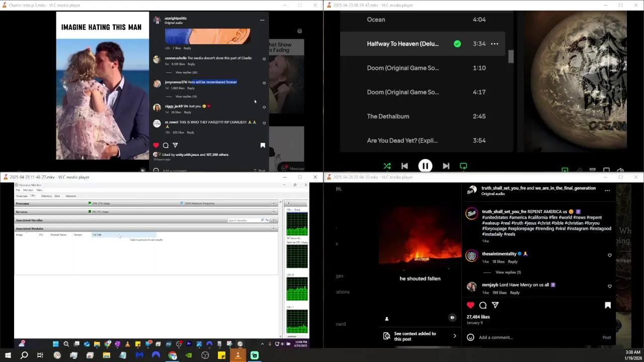Reply to ziggy_jack9's comment
The height and width of the screenshot is (362, 644).
(x=187, y=113)
